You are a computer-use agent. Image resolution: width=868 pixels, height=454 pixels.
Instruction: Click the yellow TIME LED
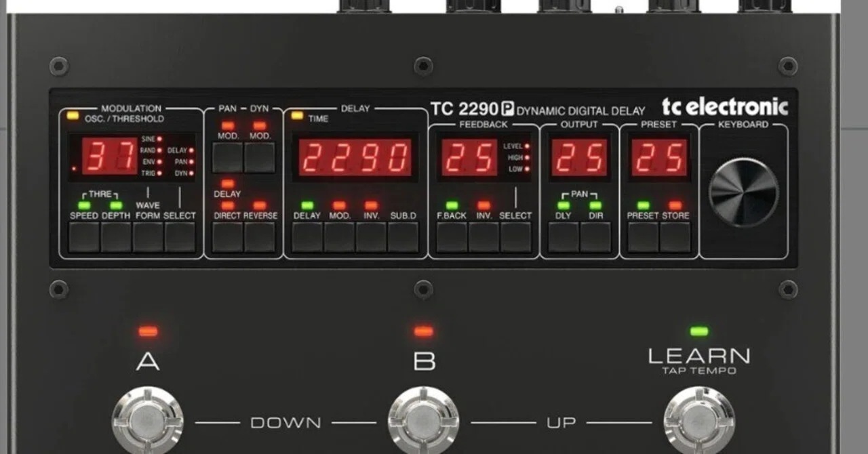297,115
